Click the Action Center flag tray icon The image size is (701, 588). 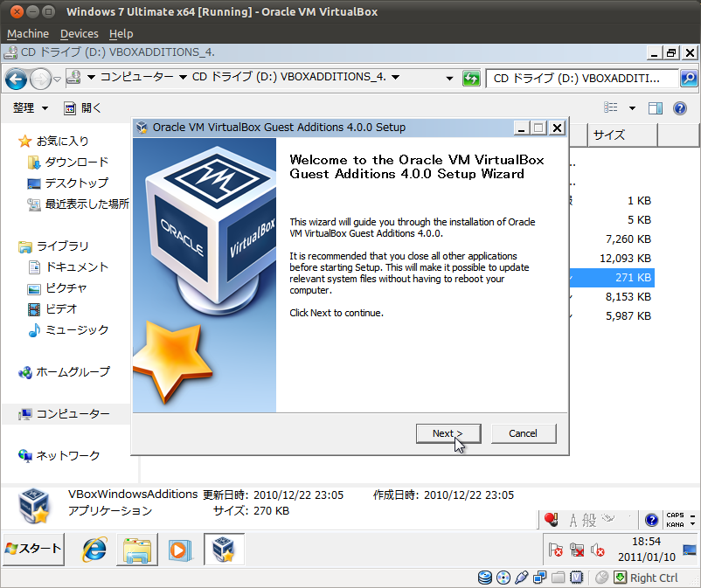click(x=556, y=550)
